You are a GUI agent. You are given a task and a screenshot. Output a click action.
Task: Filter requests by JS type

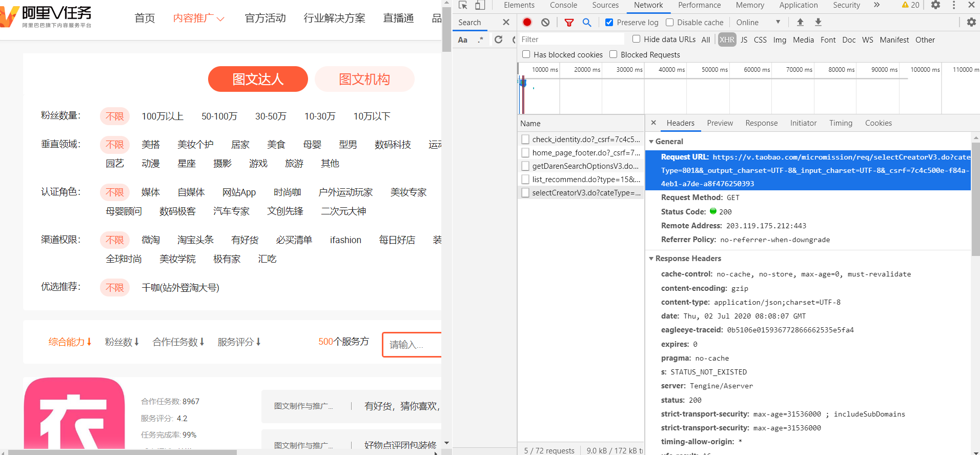click(744, 39)
